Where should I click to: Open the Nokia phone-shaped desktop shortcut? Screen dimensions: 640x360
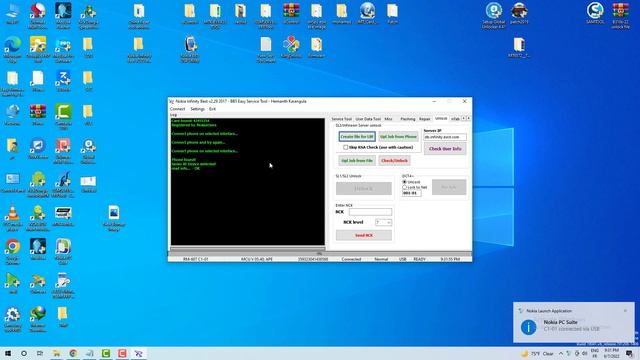pyautogui.click(x=190, y=49)
